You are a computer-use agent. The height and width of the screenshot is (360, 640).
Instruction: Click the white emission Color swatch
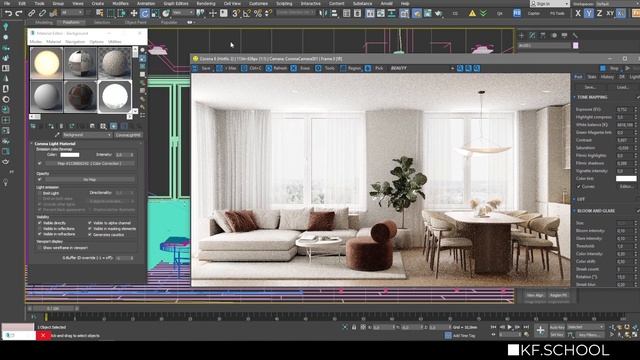(69, 155)
